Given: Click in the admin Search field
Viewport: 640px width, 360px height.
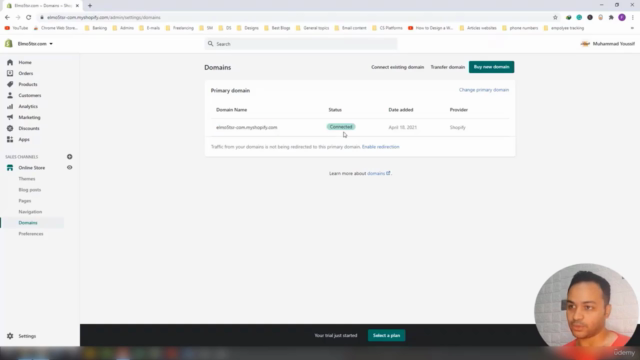Looking at the screenshot, I should click(301, 44).
